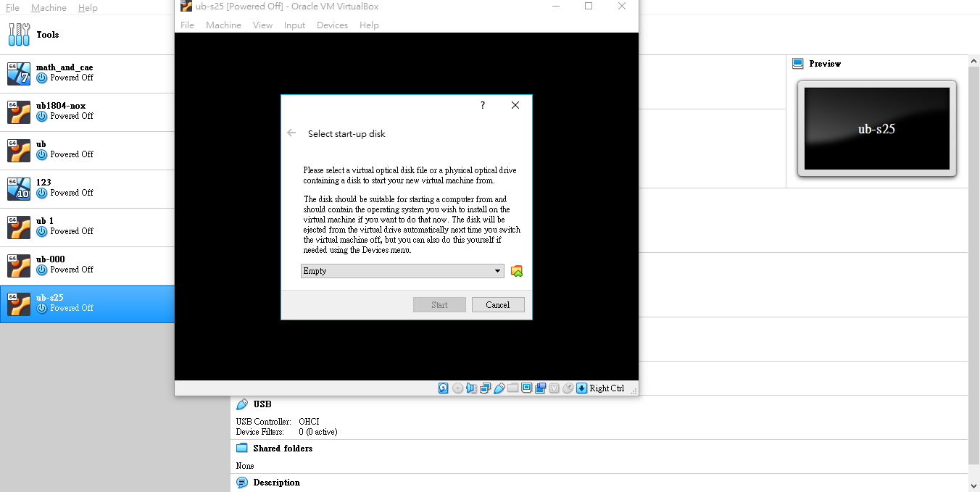Click the math_and_cae Windows 7 OS icon
The width and height of the screenshot is (980, 492).
point(19,74)
